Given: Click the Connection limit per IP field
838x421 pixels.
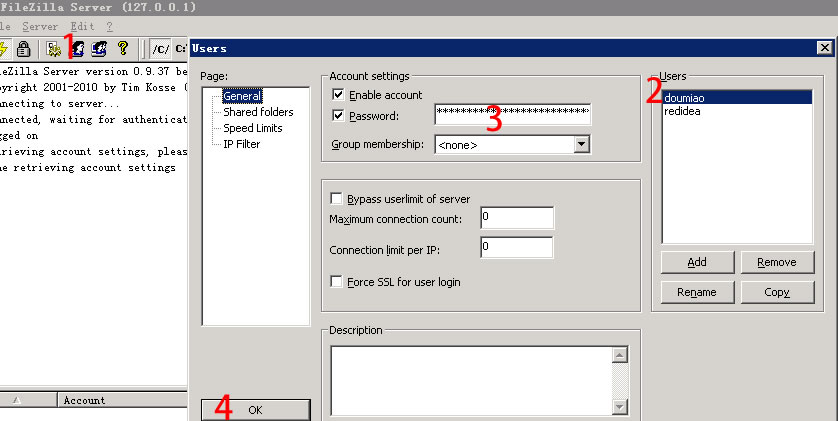Looking at the screenshot, I should point(517,247).
